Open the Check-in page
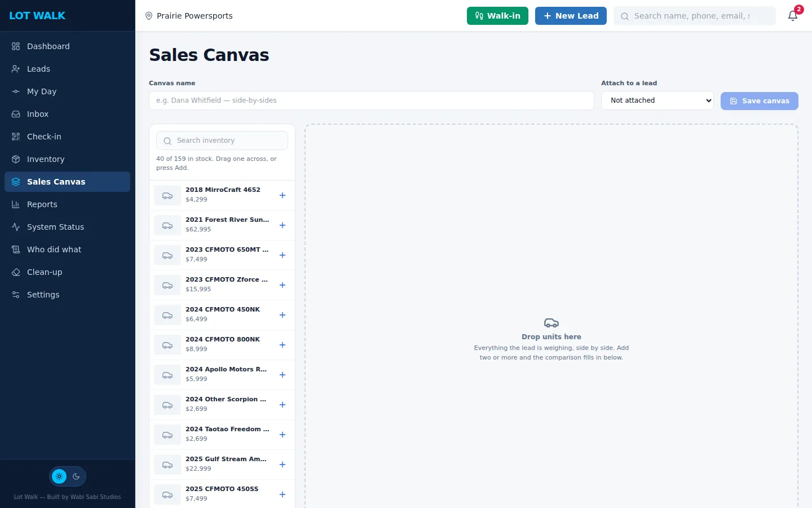Image resolution: width=812 pixels, height=508 pixels. [x=67, y=137]
